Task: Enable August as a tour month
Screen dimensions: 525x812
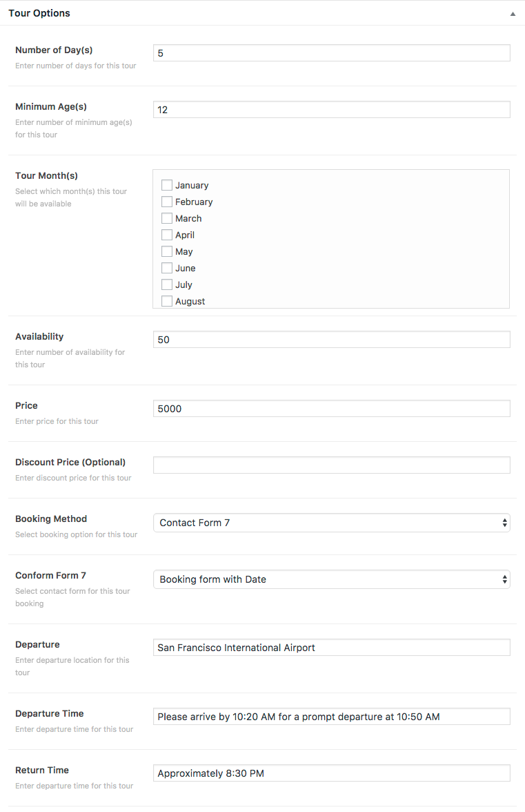Action: (x=166, y=301)
